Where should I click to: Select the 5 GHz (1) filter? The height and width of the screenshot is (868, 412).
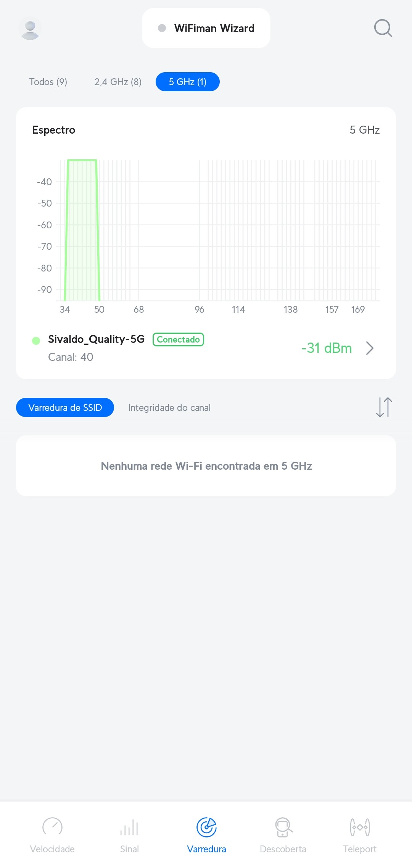(x=188, y=82)
